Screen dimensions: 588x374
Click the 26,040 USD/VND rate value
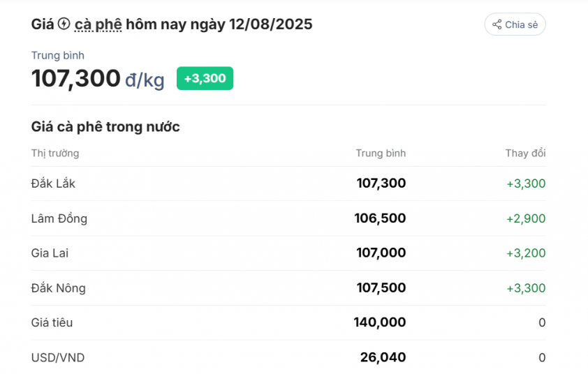tap(383, 358)
